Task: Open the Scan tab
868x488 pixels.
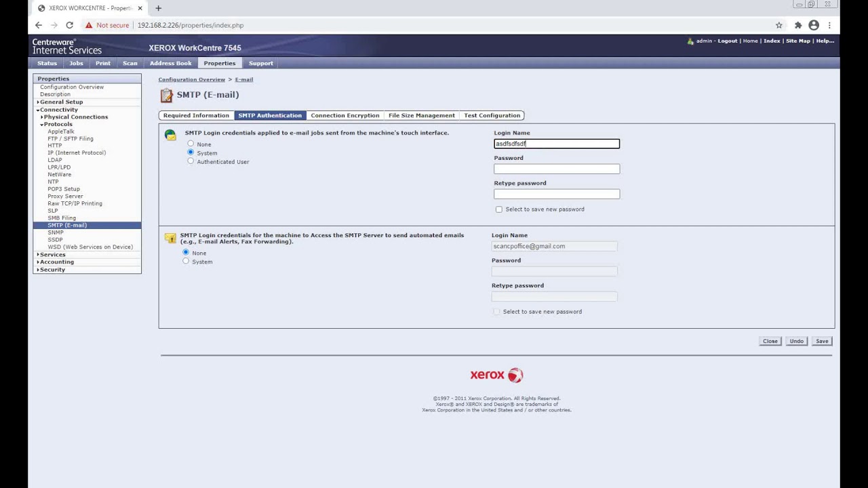Action: [x=130, y=63]
